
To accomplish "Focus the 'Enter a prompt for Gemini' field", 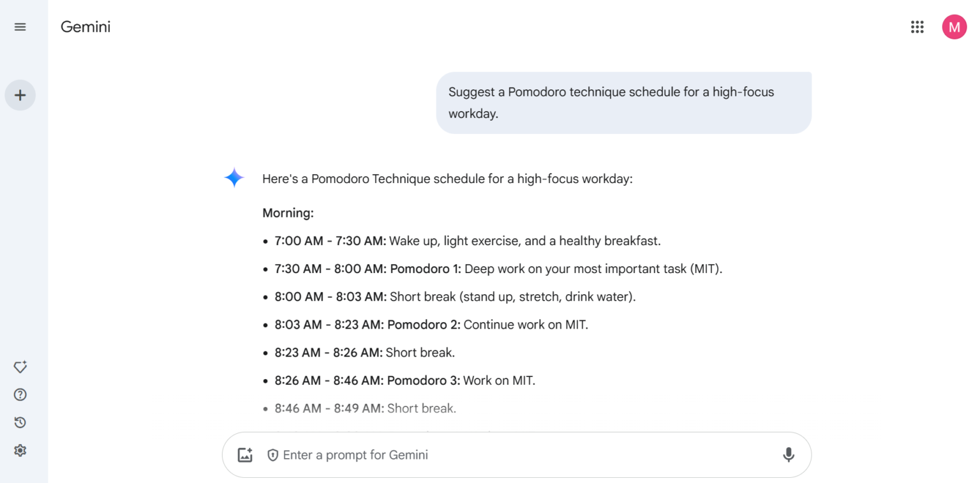I will [510, 455].
